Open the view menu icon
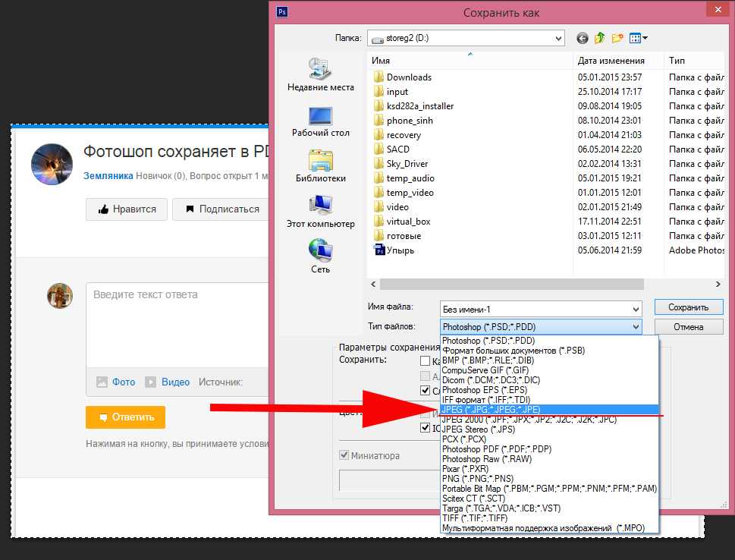The height and width of the screenshot is (560, 735). click(x=638, y=38)
